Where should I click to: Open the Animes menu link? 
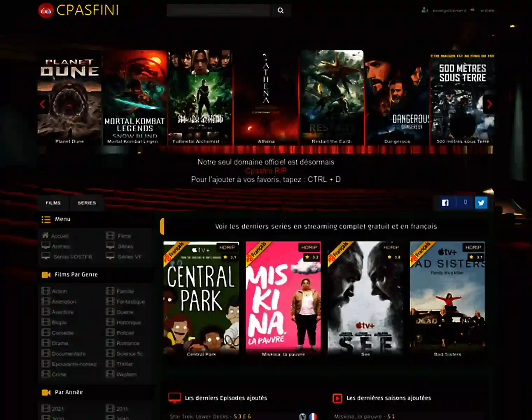61,246
